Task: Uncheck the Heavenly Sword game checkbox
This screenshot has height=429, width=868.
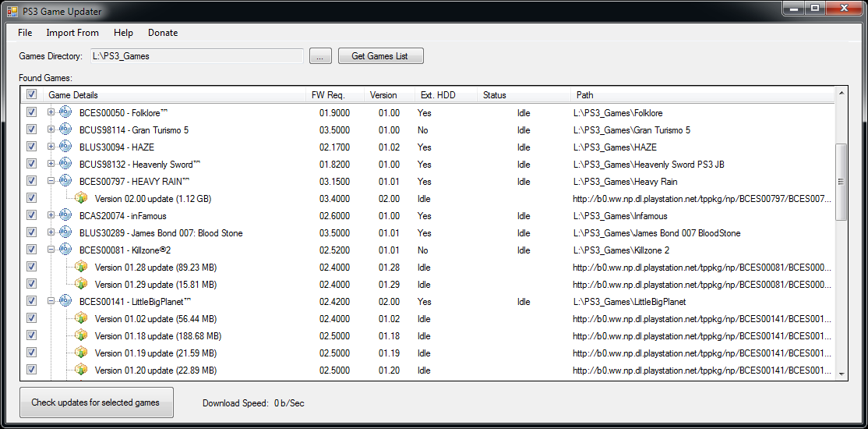Action: click(31, 165)
